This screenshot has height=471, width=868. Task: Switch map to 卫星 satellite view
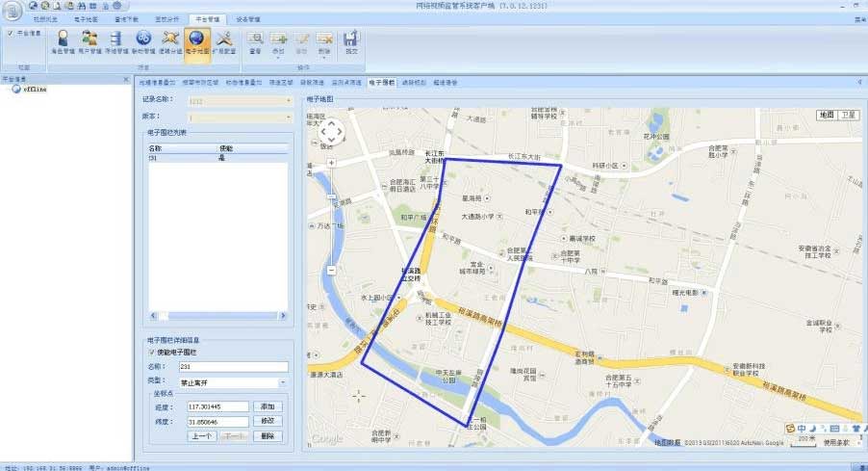pos(847,115)
